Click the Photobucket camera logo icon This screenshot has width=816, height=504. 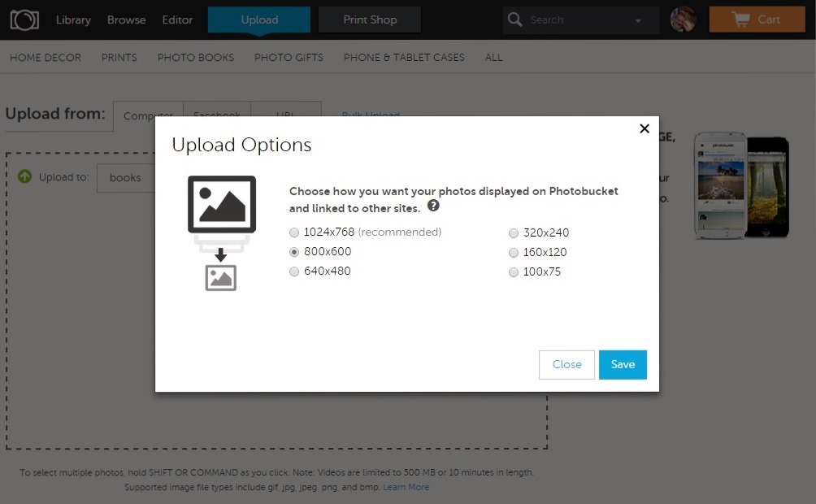pos(24,20)
